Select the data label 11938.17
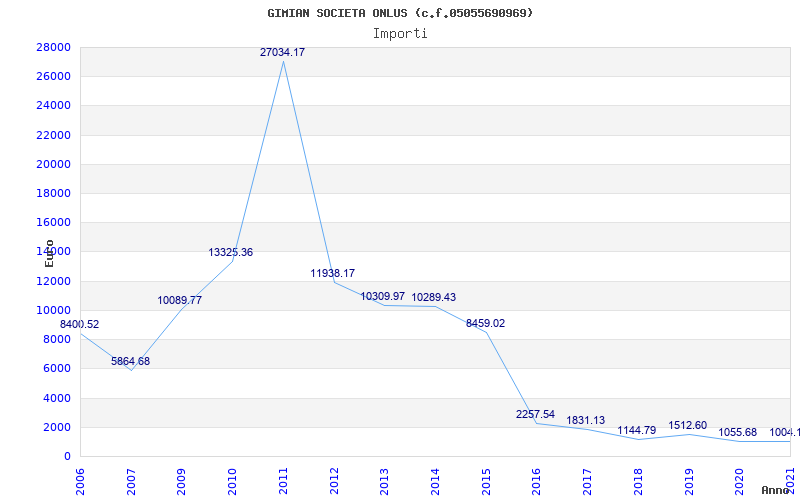The width and height of the screenshot is (800, 500). 333,273
